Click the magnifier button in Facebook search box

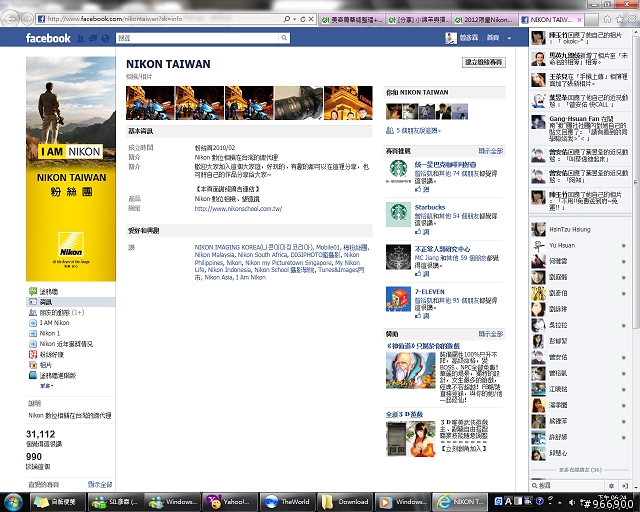click(x=284, y=38)
